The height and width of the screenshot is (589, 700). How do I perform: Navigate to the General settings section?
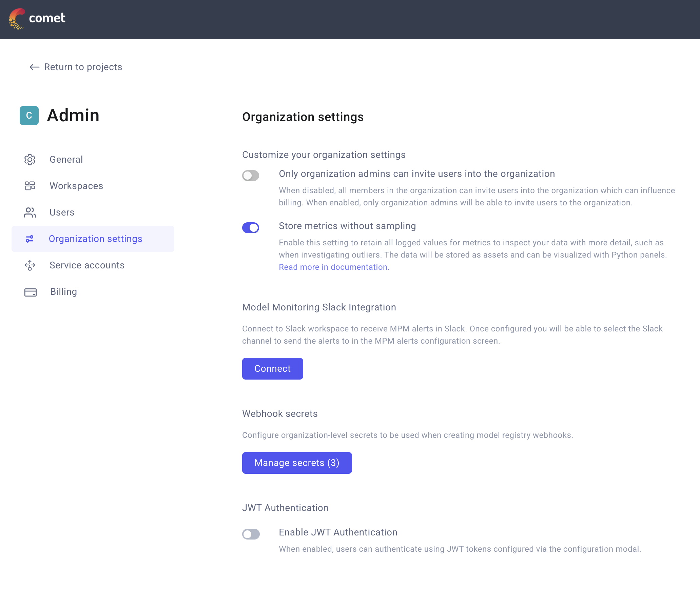[x=66, y=159]
